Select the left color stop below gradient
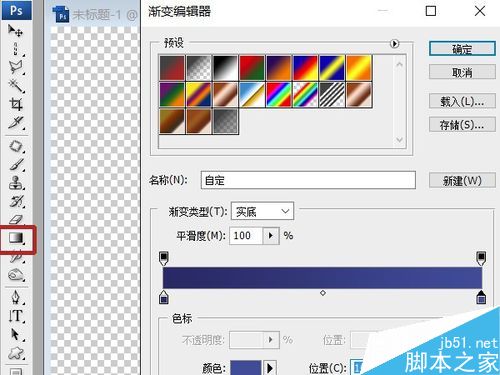The height and width of the screenshot is (375, 500). click(x=164, y=297)
